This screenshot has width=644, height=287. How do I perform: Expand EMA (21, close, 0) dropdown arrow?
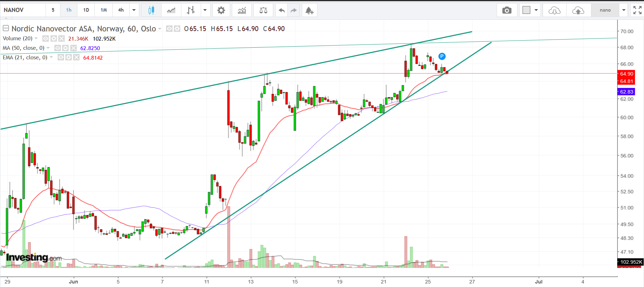51,57
